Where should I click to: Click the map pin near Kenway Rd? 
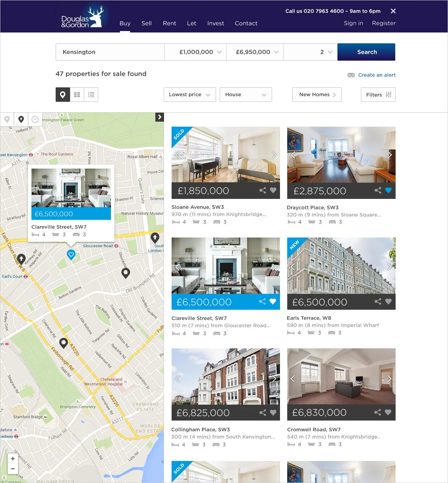(21, 259)
